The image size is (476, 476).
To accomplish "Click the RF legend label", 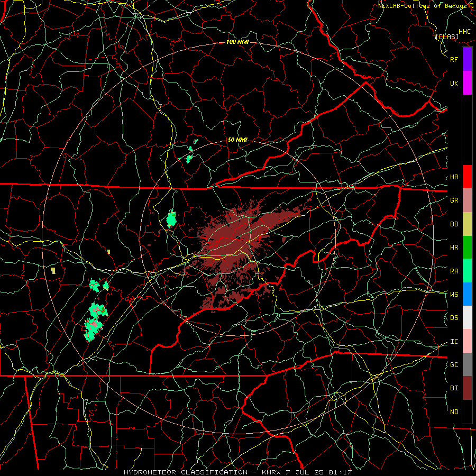I will pyautogui.click(x=454, y=59).
